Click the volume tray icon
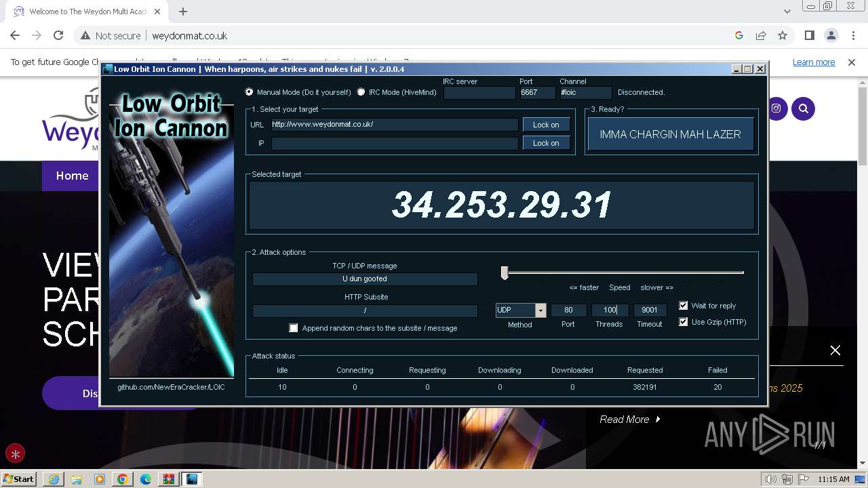The height and width of the screenshot is (488, 868). pyautogui.click(x=770, y=479)
